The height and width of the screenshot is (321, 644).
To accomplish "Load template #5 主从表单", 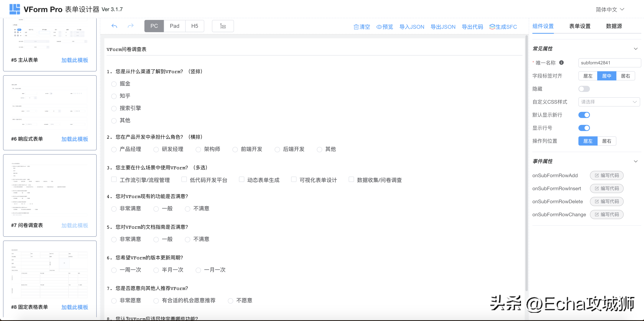I will (75, 60).
